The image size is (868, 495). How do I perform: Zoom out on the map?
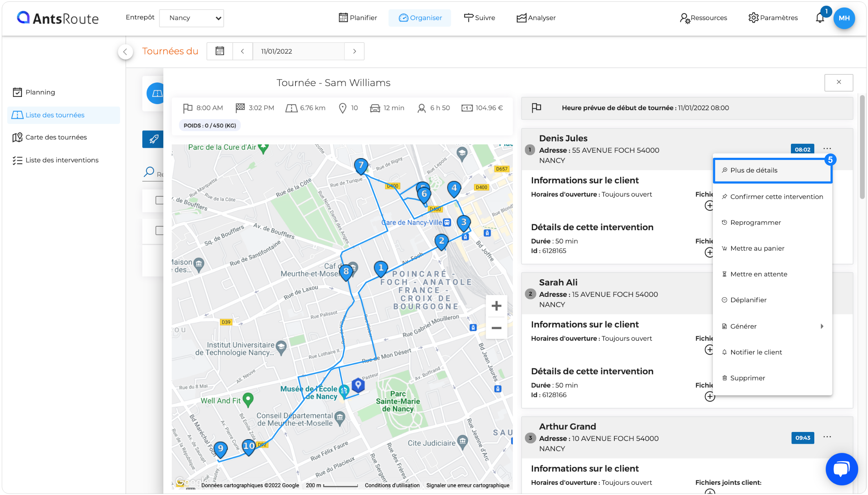[x=496, y=328]
